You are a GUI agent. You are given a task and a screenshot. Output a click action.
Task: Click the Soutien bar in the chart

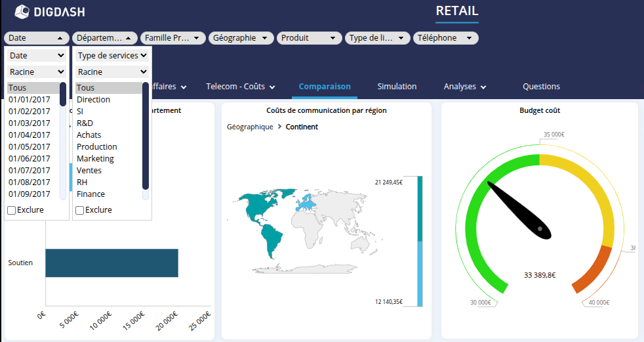[x=111, y=263]
